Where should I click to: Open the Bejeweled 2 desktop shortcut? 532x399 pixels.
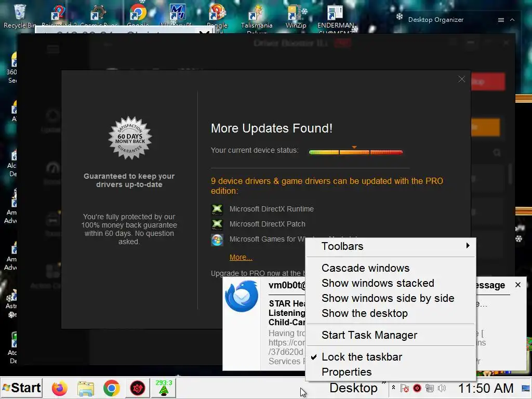click(x=58, y=16)
